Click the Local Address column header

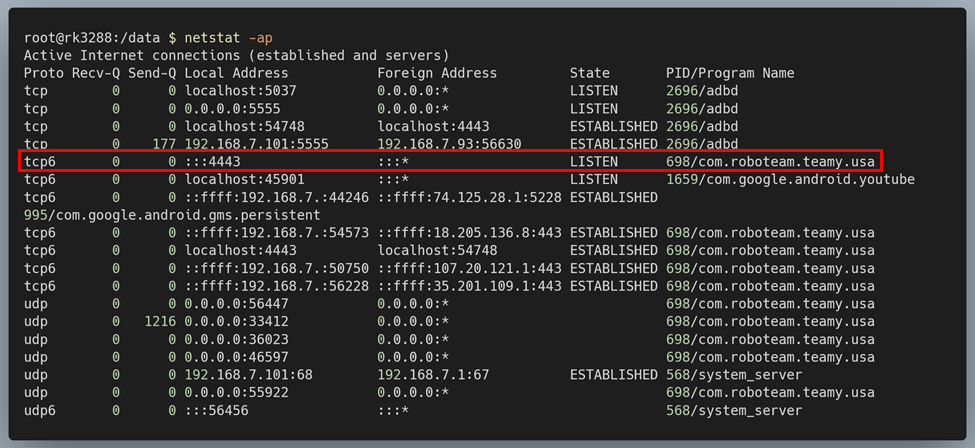pyautogui.click(x=236, y=73)
